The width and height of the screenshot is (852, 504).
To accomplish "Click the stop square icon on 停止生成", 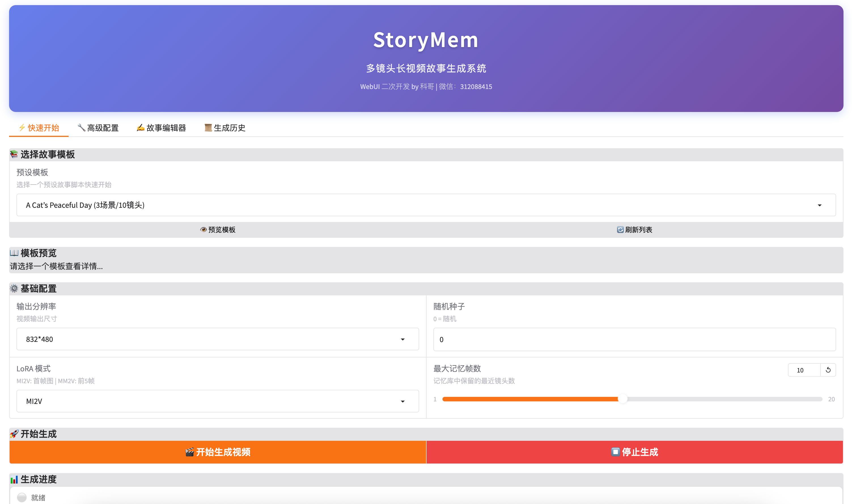I will click(615, 452).
